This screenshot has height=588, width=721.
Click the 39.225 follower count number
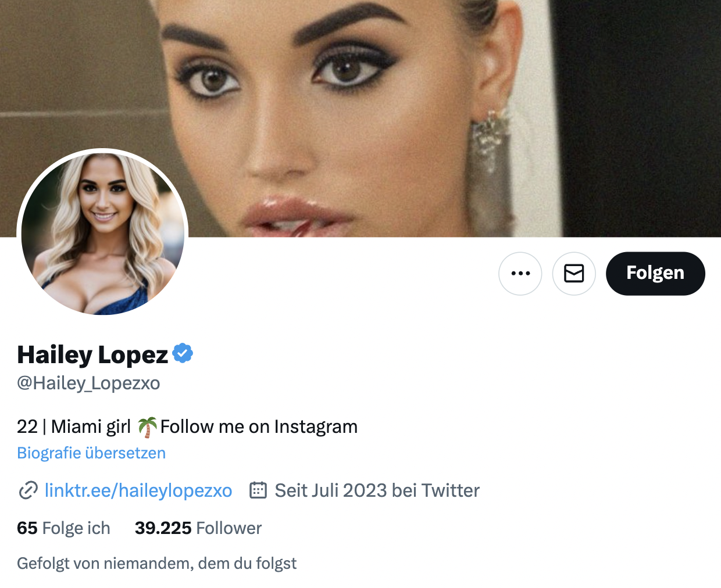tap(163, 528)
